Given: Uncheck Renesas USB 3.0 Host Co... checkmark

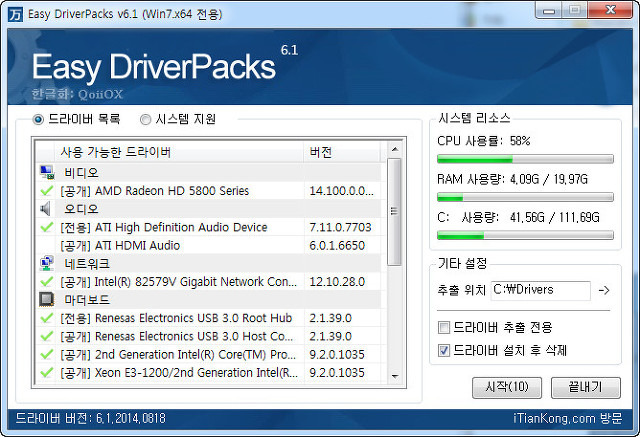Looking at the screenshot, I should 47,336.
